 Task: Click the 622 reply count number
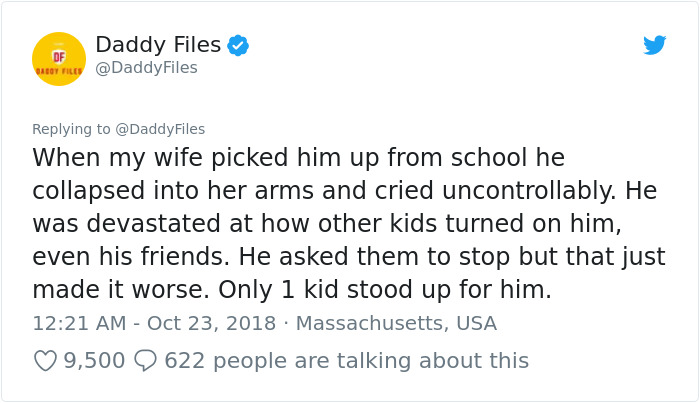click(x=185, y=360)
